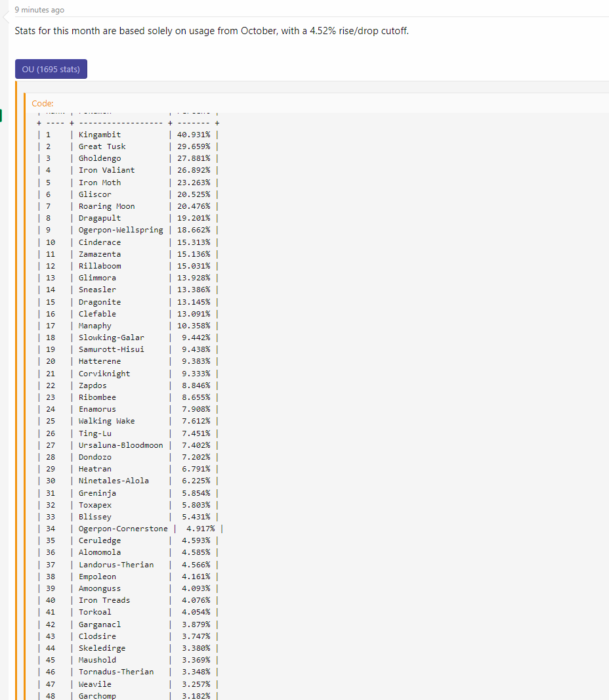Select the Cinderace row name

[100, 242]
